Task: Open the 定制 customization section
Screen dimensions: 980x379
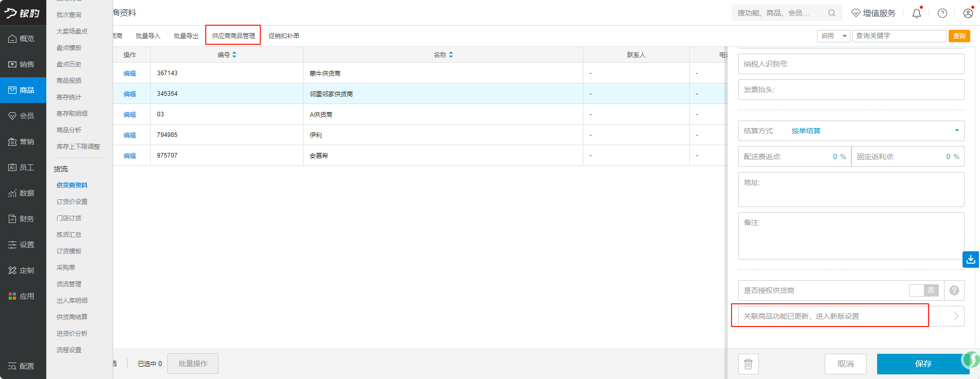Action: 23,270
